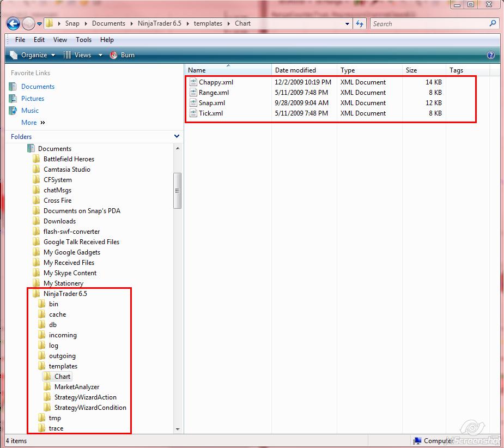The height and width of the screenshot is (448, 504).
Task: Open StrategyWizardCondition folder
Action: (x=90, y=408)
